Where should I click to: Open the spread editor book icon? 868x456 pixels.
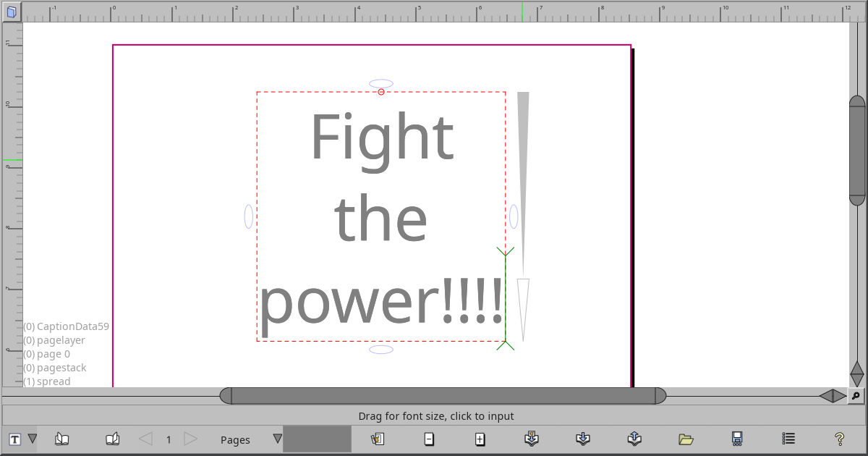pos(61,439)
